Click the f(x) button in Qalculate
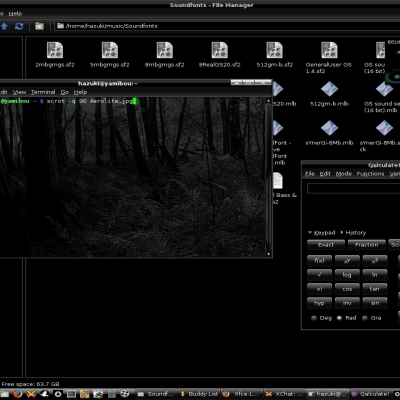 [319, 261]
